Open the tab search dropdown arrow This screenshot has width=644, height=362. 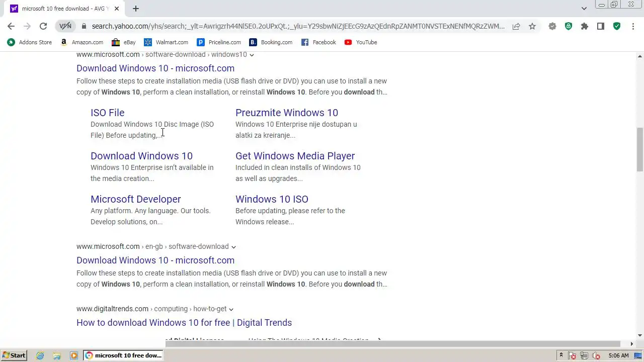point(584,9)
